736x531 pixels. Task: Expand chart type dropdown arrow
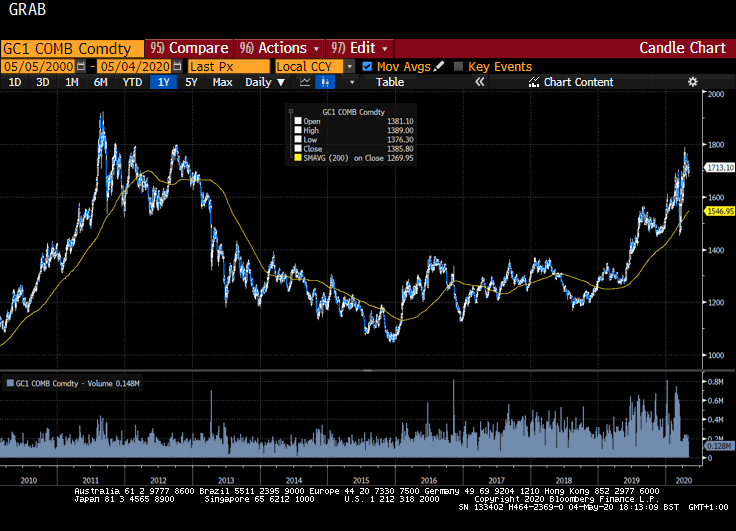coord(352,83)
